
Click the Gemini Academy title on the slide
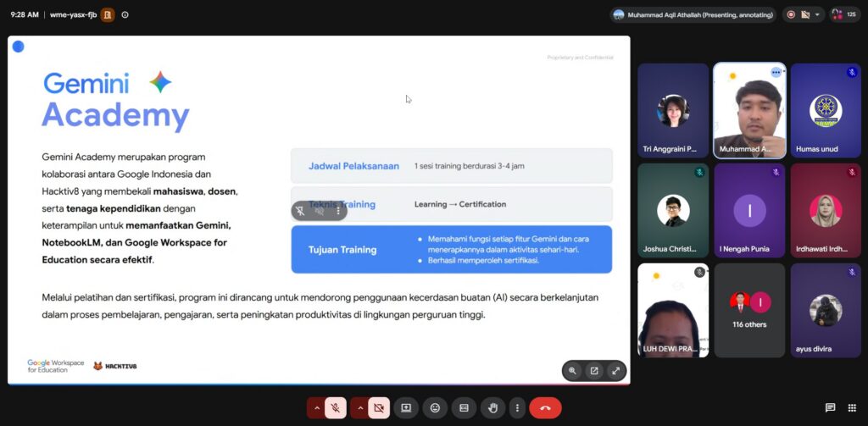[x=115, y=101]
